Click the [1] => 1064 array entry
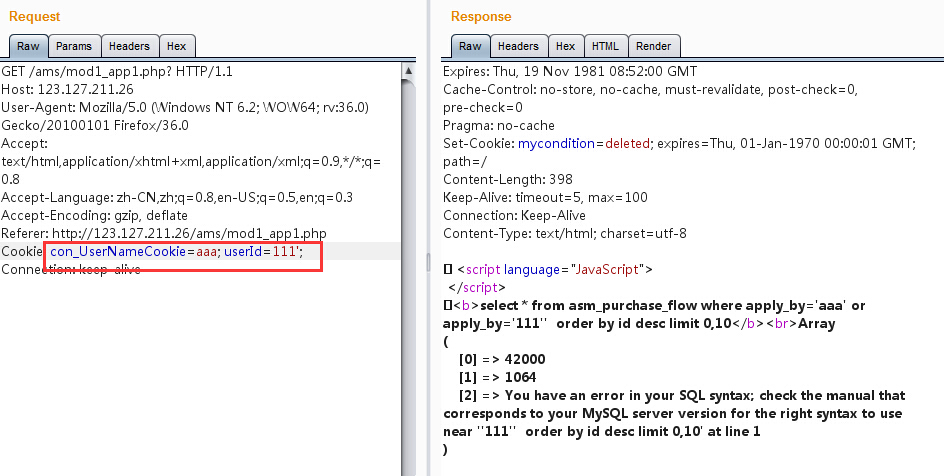This screenshot has height=476, width=944. click(x=497, y=378)
